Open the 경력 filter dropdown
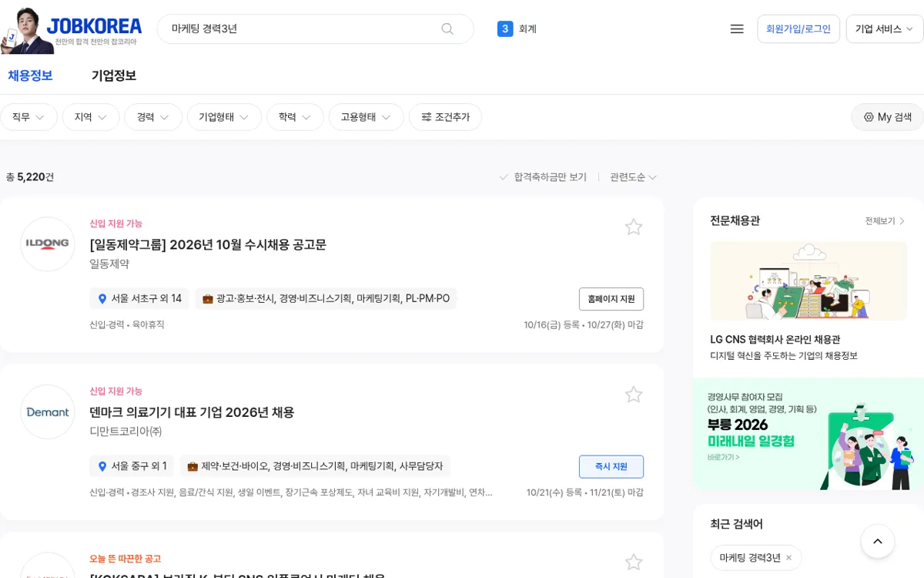Image resolution: width=924 pixels, height=578 pixels. (x=153, y=117)
